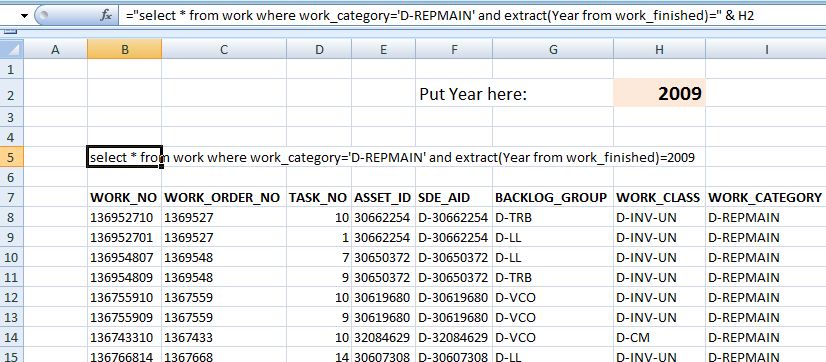Select column E header
Screen dimensions: 826x362
tap(383, 50)
